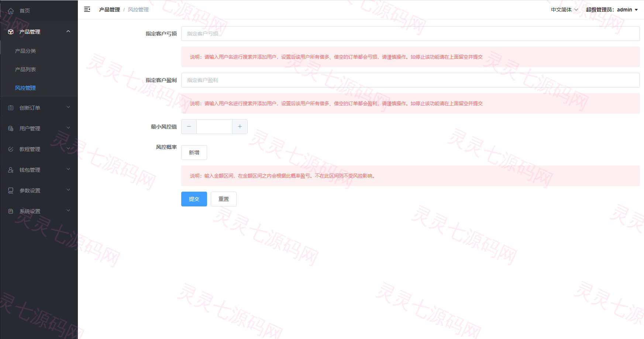
Task: Expand the 参数设置 submenu chevron
Action: tap(68, 190)
